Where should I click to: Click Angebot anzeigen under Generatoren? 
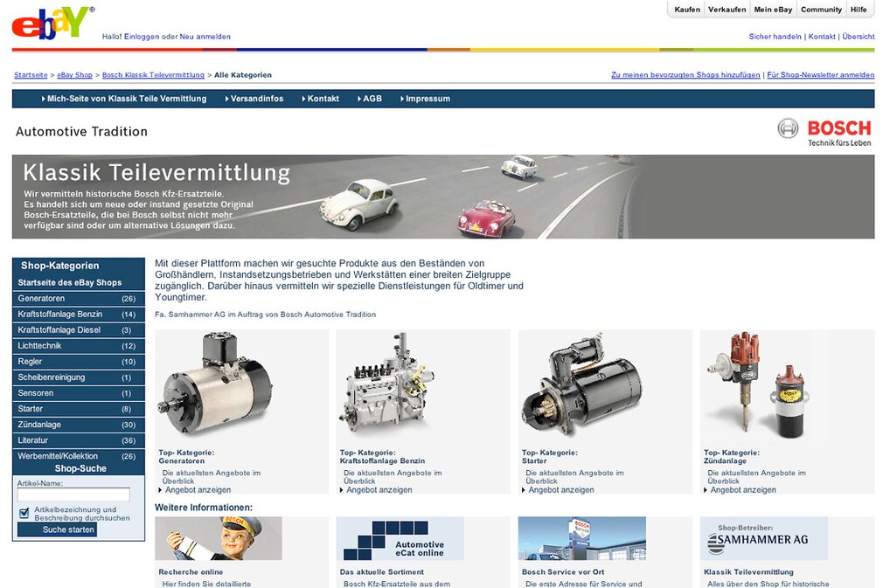[x=198, y=490]
